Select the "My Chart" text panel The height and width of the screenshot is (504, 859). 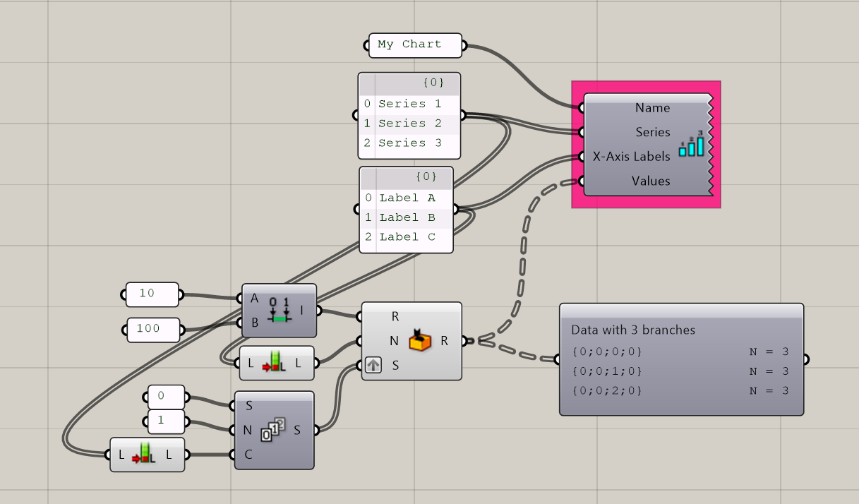[x=414, y=44]
